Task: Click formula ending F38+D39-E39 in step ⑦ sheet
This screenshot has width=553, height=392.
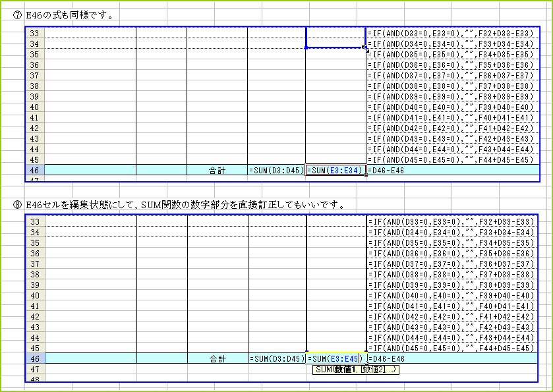Action: coord(453,97)
